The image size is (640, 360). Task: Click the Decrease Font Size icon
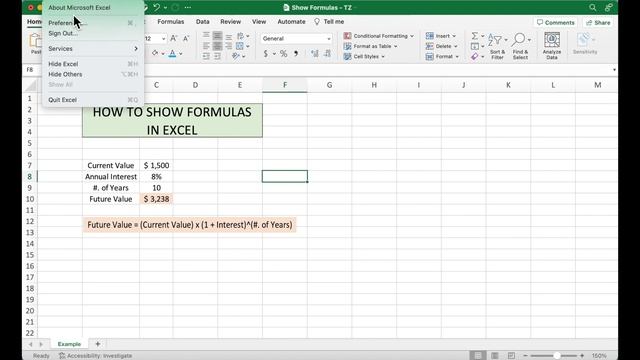tap(186, 38)
